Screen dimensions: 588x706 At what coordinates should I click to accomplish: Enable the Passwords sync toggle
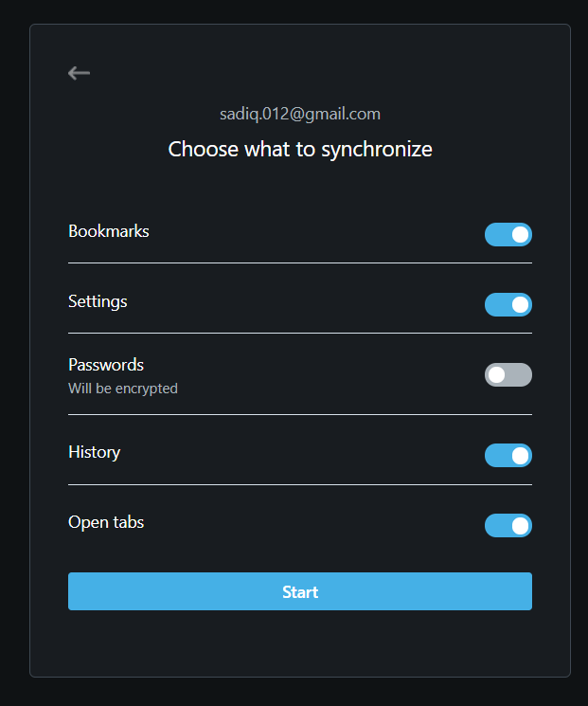pos(508,374)
